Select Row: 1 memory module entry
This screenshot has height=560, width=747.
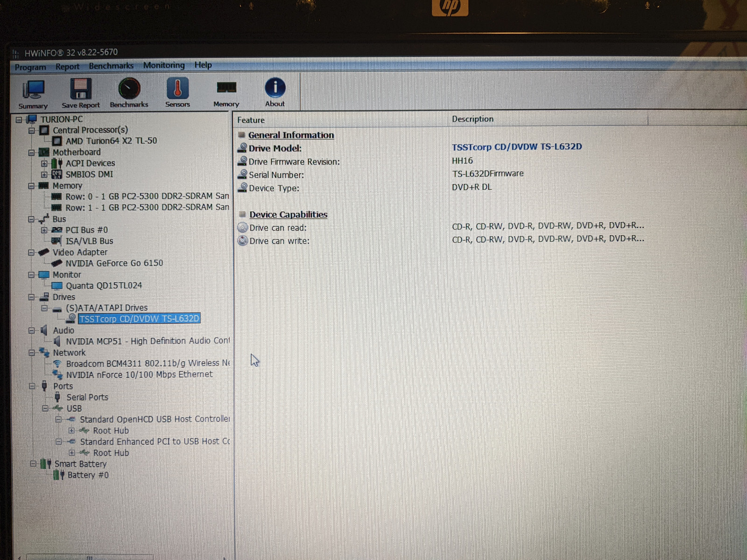[147, 208]
